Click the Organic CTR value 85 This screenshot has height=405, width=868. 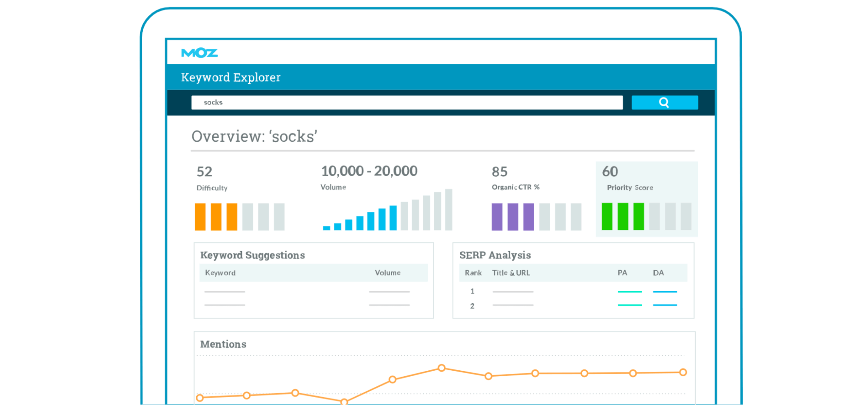tap(499, 172)
